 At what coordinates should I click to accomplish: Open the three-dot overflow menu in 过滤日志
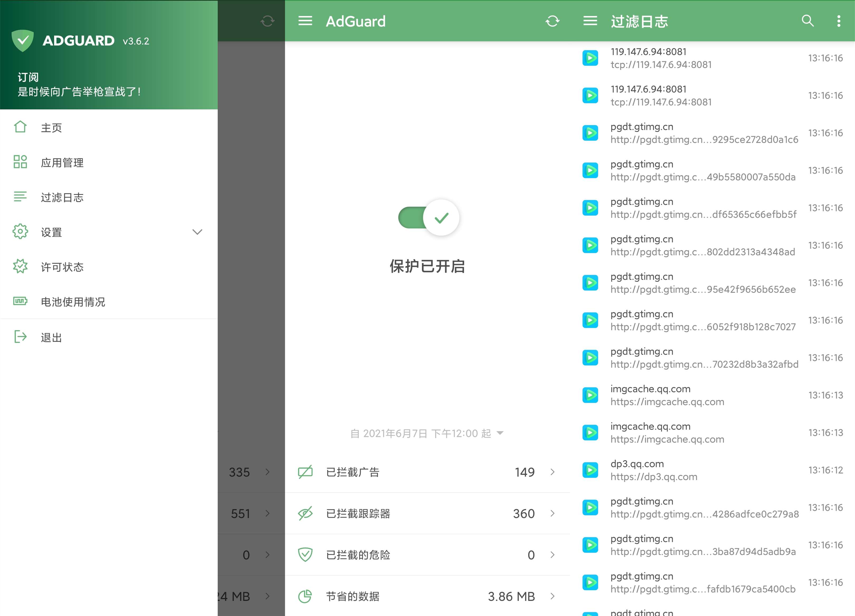click(x=838, y=21)
